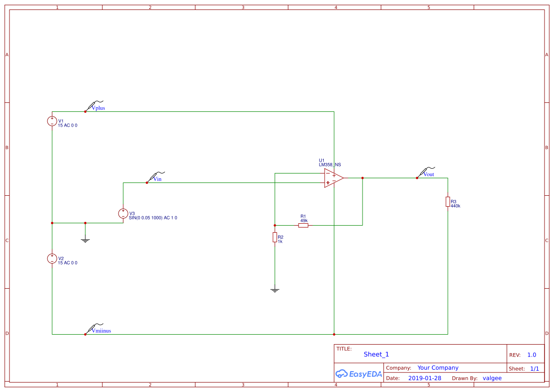Click the Vin probe label
Viewport: 554px width, 392px height.
pos(157,179)
